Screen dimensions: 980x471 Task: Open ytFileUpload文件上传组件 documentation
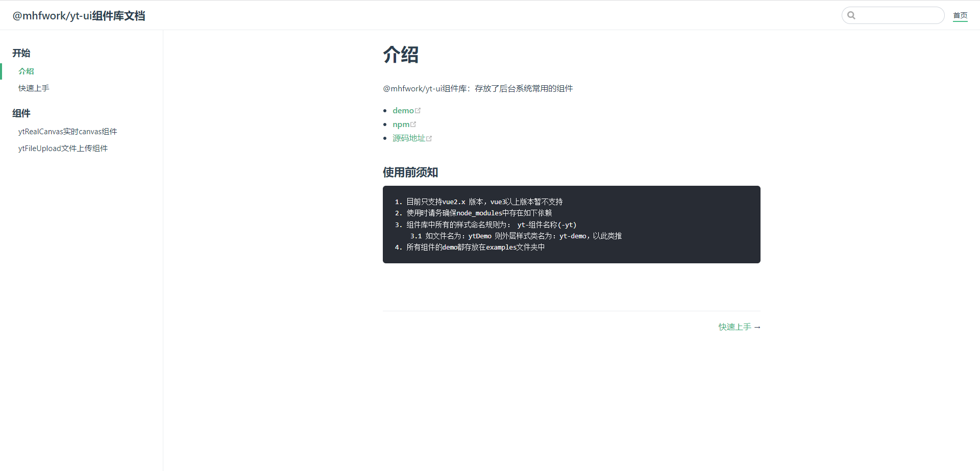tap(63, 148)
